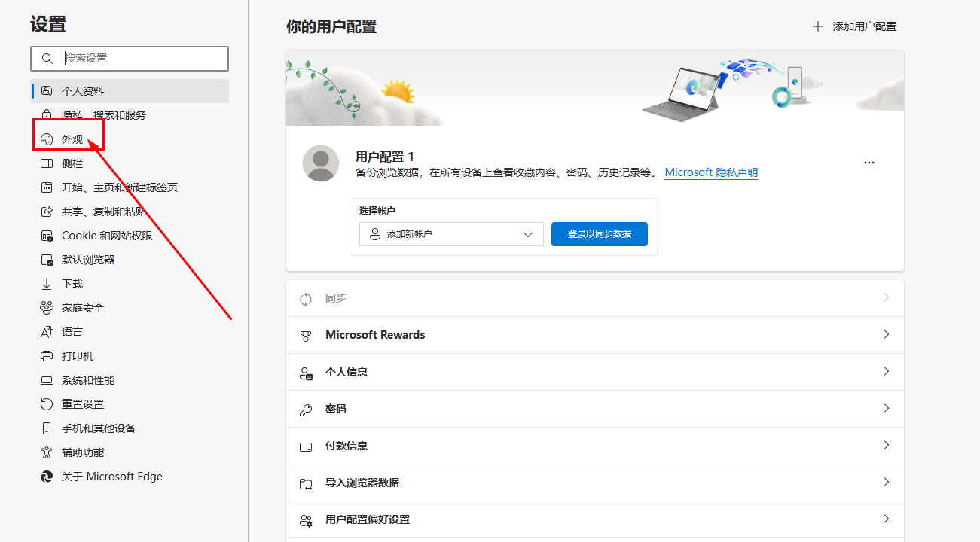Click the sidebar panel icon beside 侧栏
The height and width of the screenshot is (542, 980).
tap(47, 163)
